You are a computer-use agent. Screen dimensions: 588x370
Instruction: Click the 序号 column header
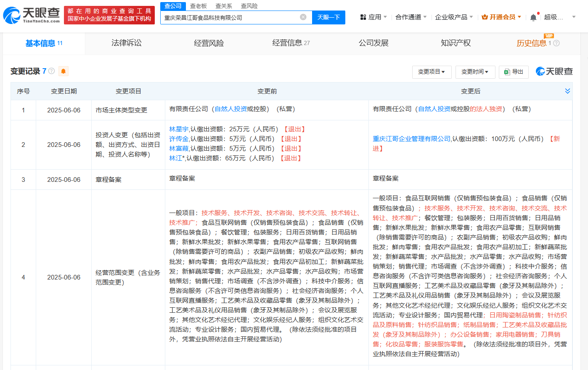(x=23, y=91)
